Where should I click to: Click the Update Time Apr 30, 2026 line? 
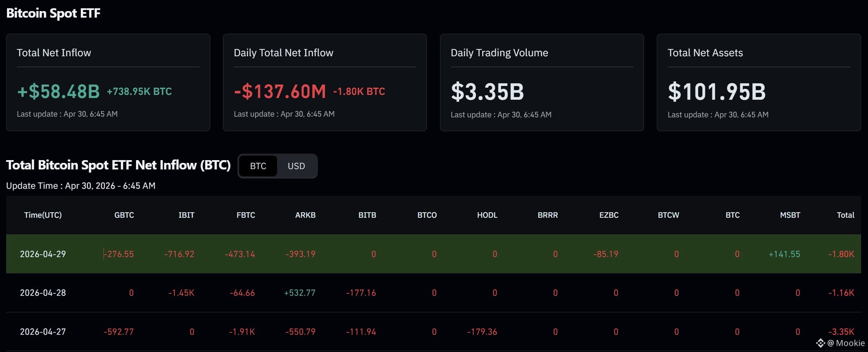point(81,186)
